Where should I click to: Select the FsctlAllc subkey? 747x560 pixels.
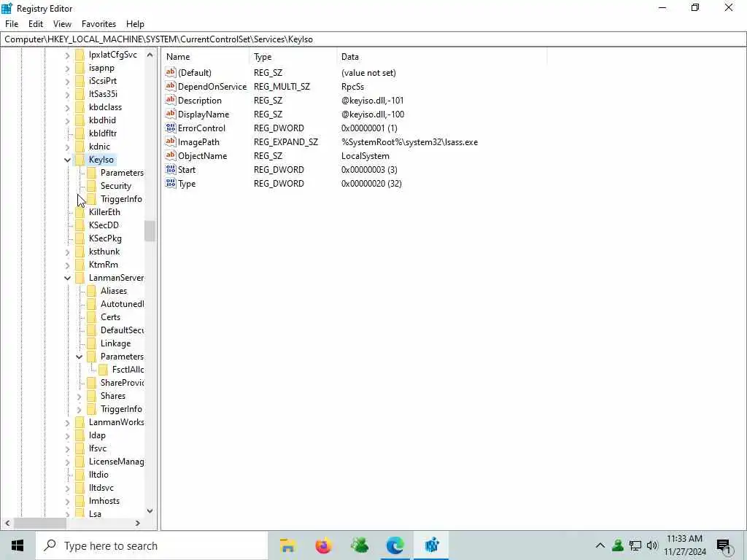(x=128, y=370)
